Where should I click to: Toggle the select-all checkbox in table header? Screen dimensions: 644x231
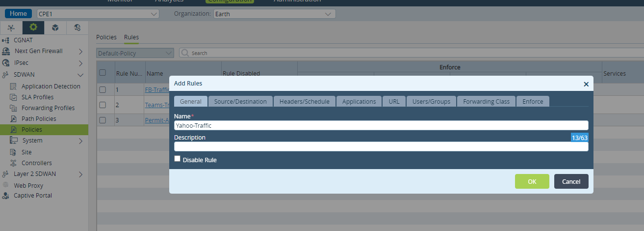pyautogui.click(x=103, y=73)
